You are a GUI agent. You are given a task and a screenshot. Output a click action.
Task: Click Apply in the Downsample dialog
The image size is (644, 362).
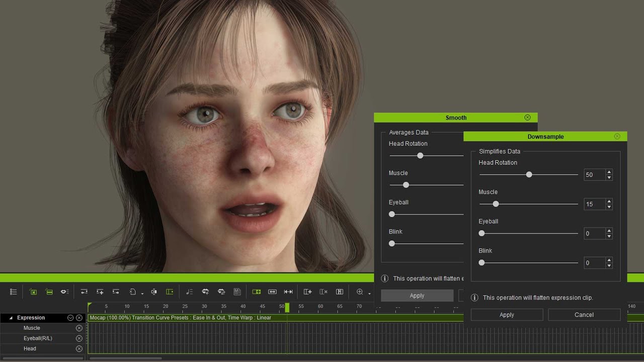tap(507, 315)
